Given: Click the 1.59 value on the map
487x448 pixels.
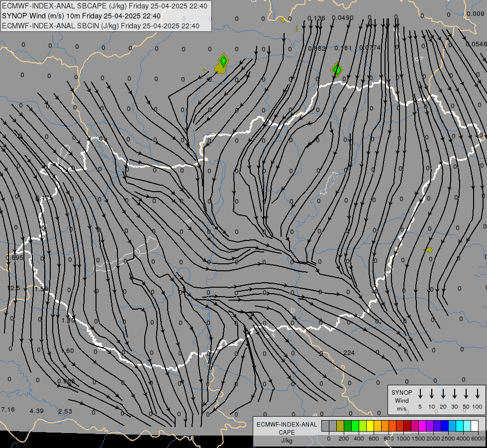Looking at the screenshot, I should (41, 289).
